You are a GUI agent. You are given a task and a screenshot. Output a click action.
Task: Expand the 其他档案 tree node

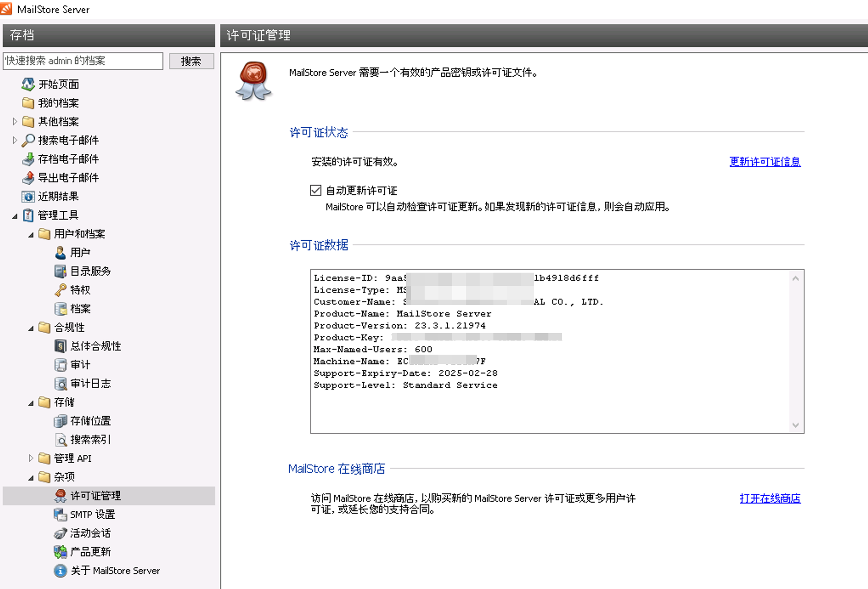(15, 121)
